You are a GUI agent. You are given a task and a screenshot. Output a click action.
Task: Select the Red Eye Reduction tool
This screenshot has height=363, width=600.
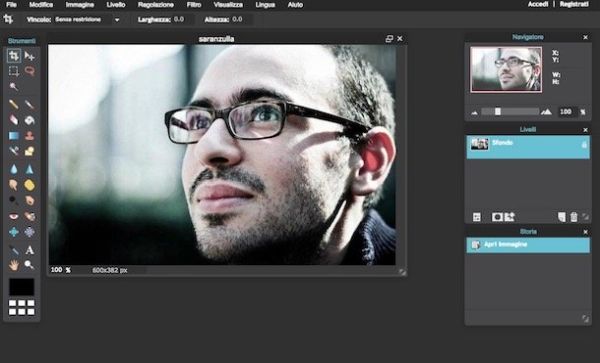(14, 216)
